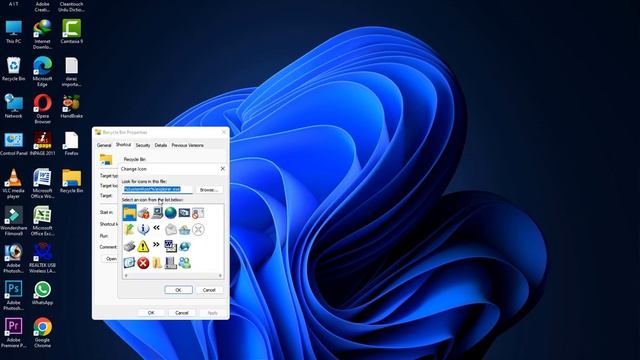640x360 pixels.
Task: Select the Word-style document icon in list
Action: click(171, 246)
